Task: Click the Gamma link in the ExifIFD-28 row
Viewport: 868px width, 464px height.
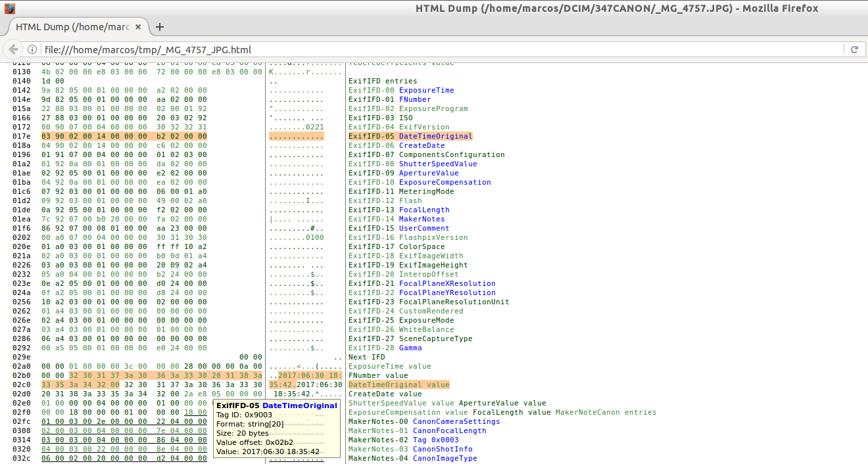Action: (x=410, y=348)
